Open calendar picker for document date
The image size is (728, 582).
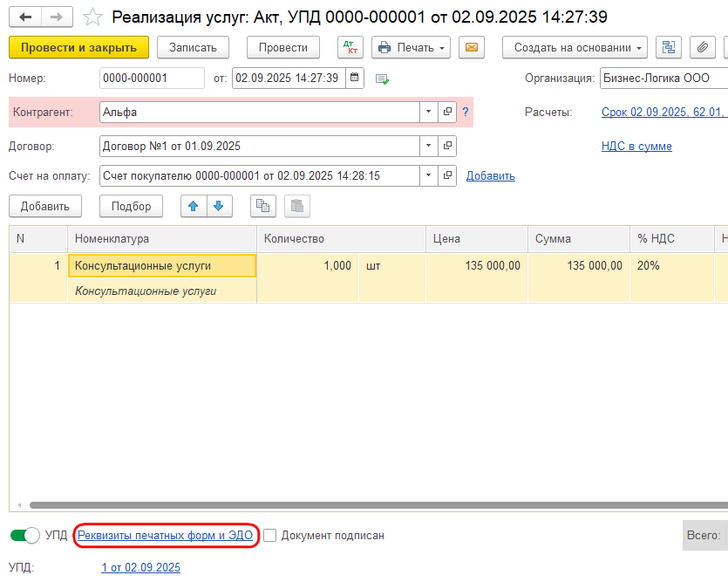coord(354,78)
